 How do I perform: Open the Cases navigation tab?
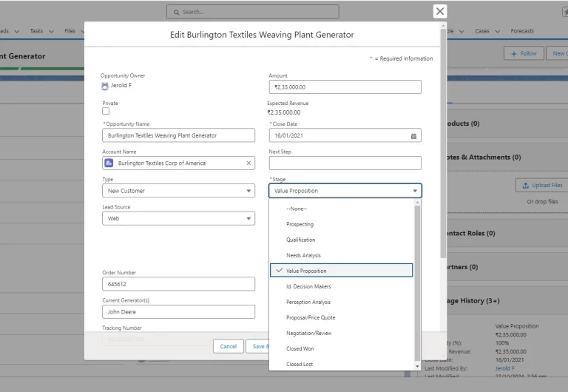pos(482,31)
